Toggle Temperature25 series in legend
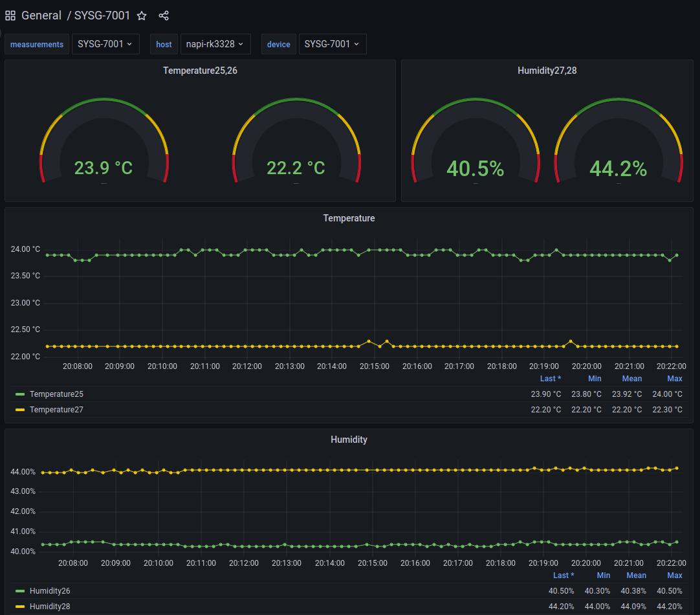 56,394
